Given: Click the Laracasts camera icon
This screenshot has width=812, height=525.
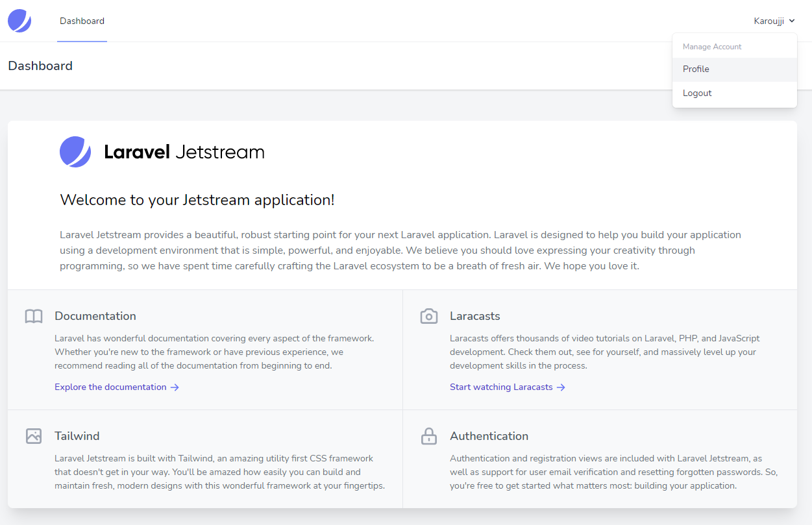Looking at the screenshot, I should click(429, 316).
